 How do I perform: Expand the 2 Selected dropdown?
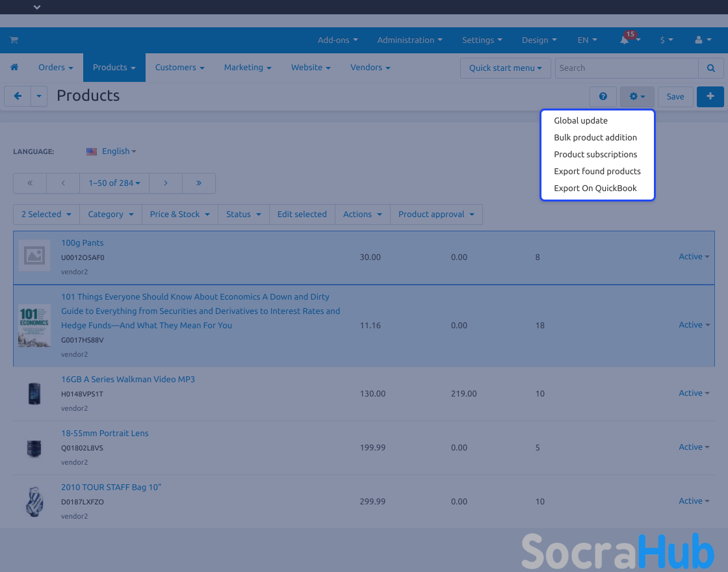[x=45, y=214]
